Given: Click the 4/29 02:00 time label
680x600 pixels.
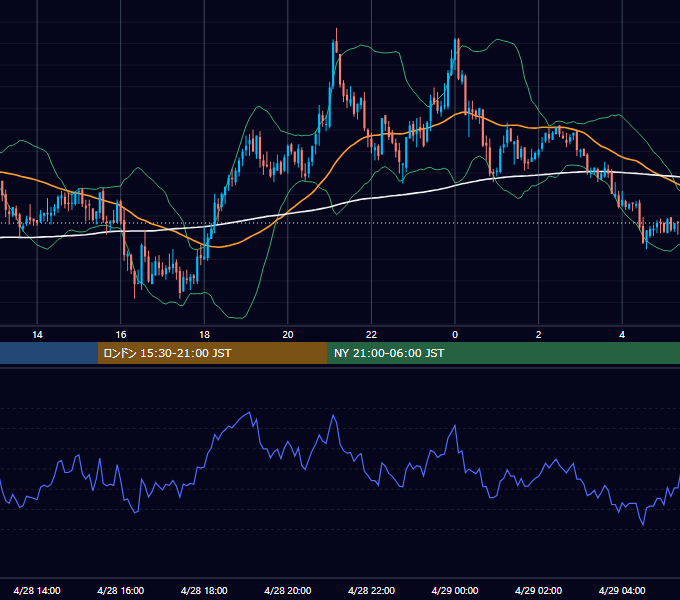Looking at the screenshot, I should [538, 590].
